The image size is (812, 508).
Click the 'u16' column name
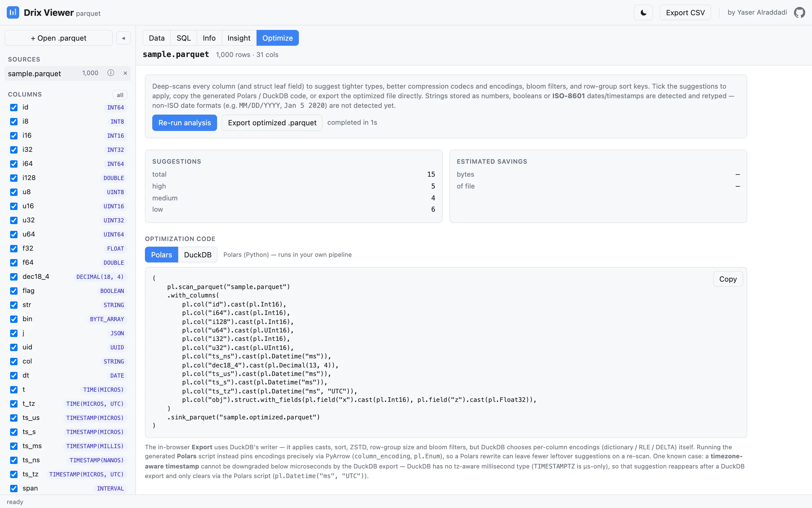pos(28,206)
